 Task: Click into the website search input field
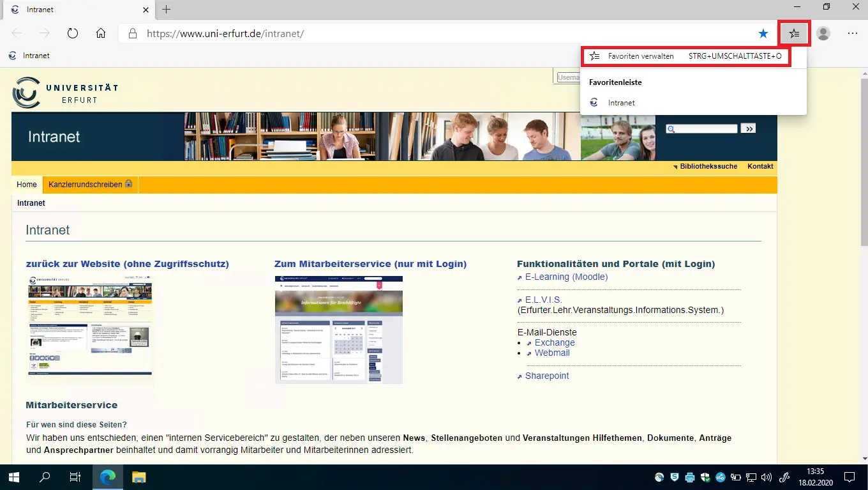(706, 129)
